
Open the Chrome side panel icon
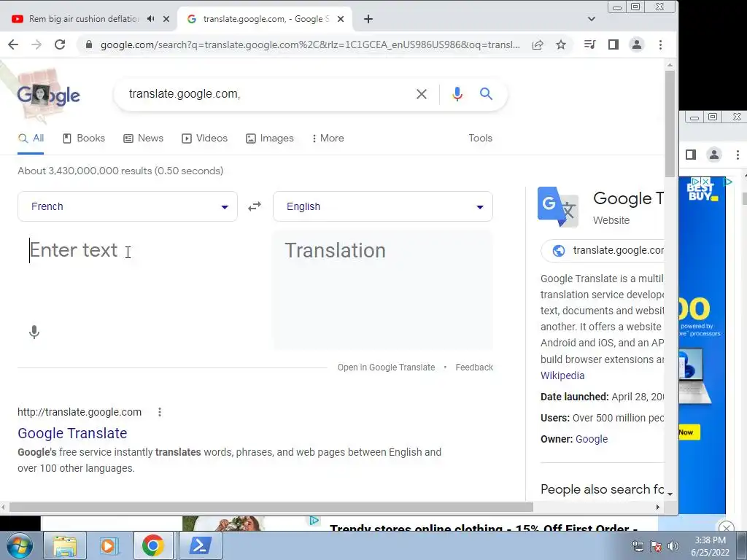613,44
